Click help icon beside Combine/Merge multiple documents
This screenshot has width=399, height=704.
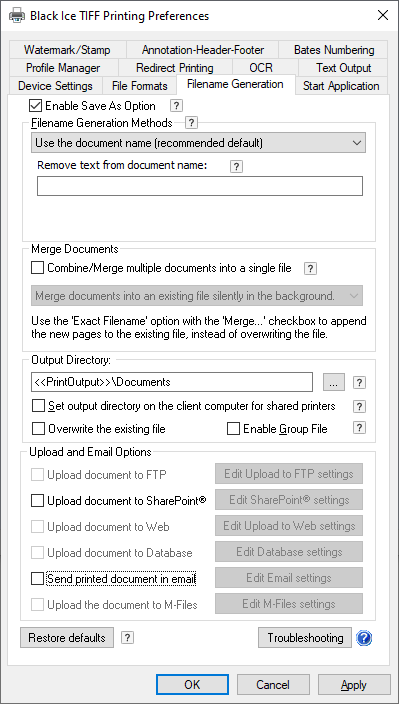click(x=311, y=268)
